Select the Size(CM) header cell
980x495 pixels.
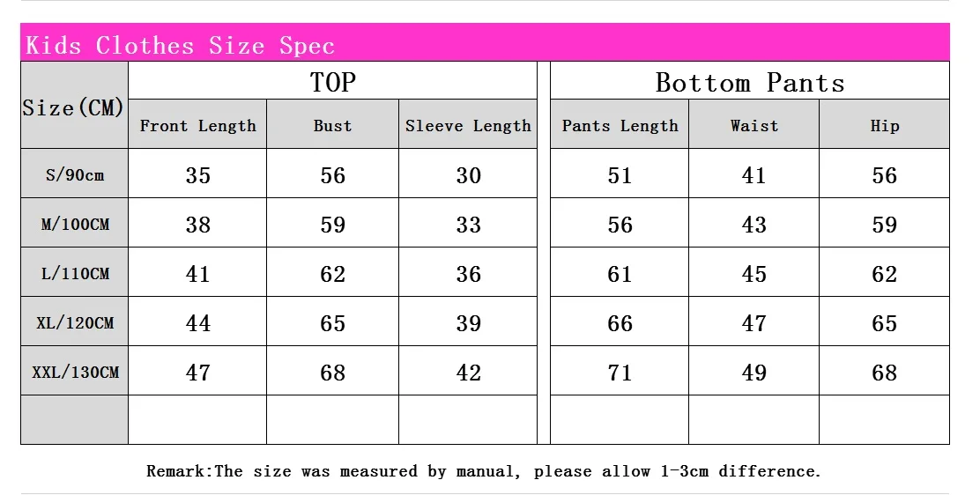click(x=74, y=105)
